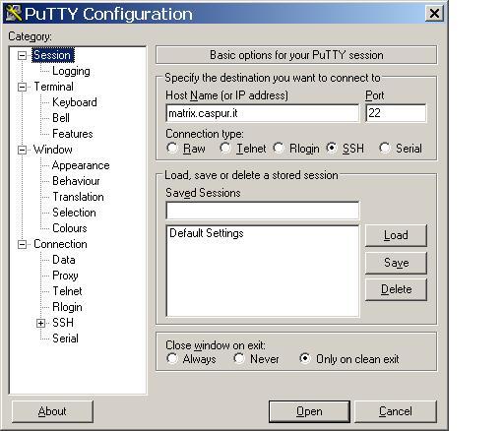Open the SSH category in tree
The width and height of the screenshot is (504, 431).
coord(63,323)
